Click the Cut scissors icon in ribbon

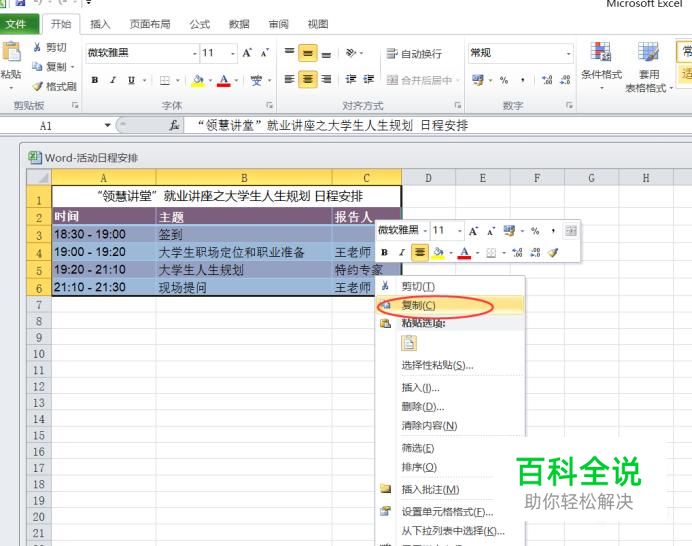[x=37, y=47]
